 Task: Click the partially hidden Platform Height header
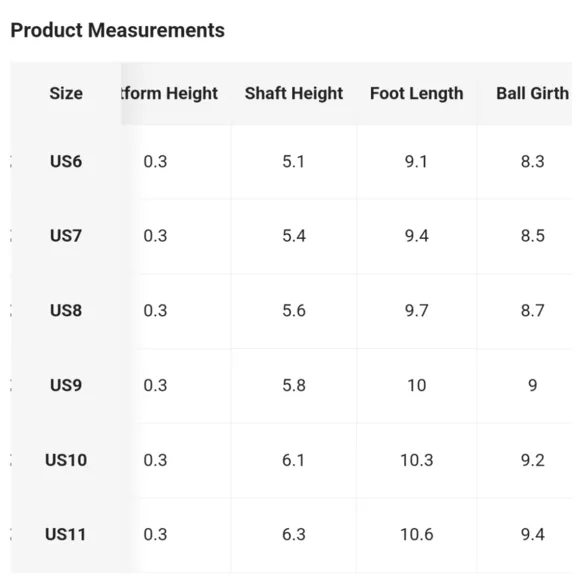pyautogui.click(x=169, y=93)
